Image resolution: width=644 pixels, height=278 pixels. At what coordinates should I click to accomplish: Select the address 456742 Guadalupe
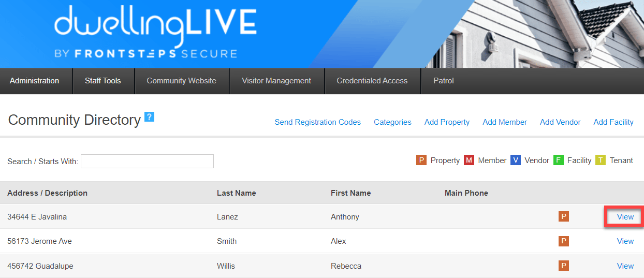point(40,266)
